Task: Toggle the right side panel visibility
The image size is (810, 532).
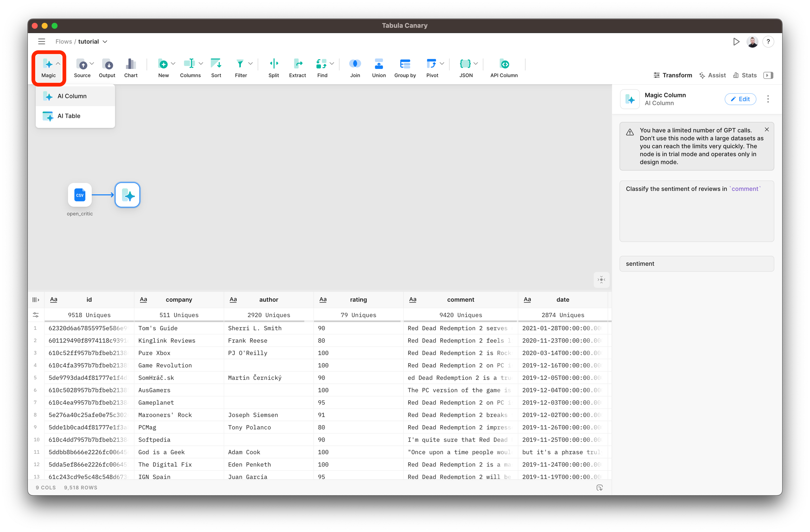Action: point(768,75)
